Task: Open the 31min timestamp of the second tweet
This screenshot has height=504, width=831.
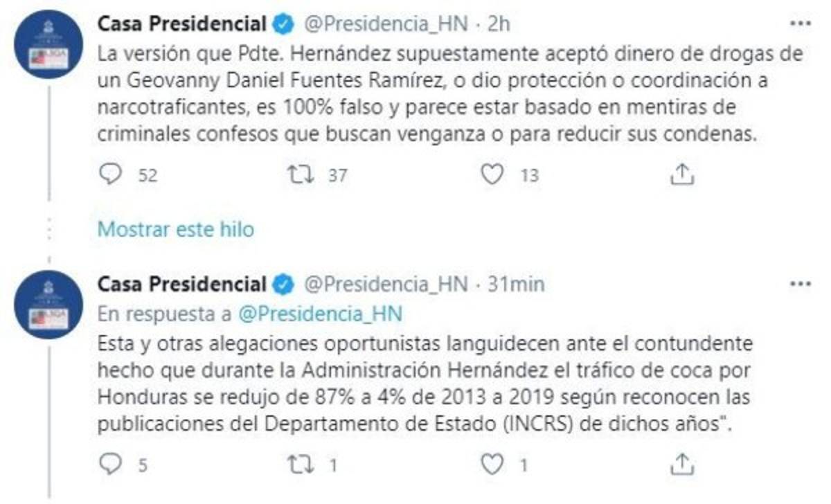Action: point(516,284)
